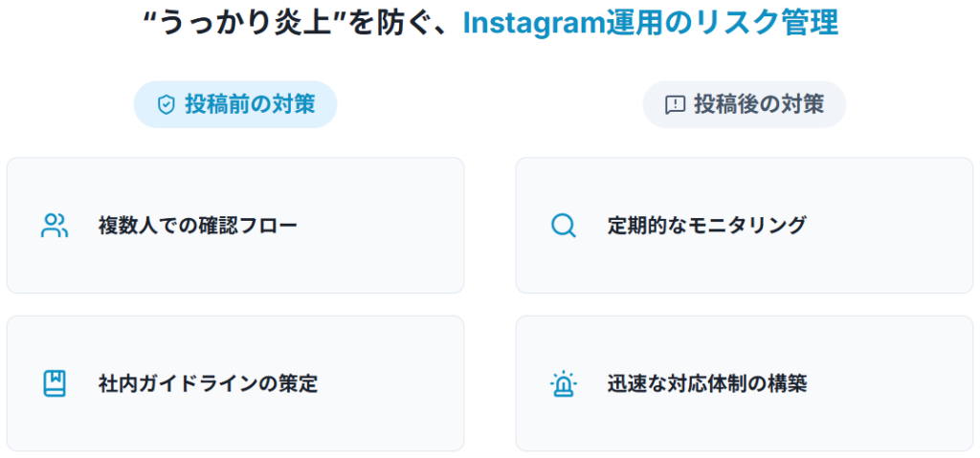Image resolution: width=980 pixels, height=458 pixels.
Task: Click the people icon for 複数人での確認フロー
Action: 55,226
